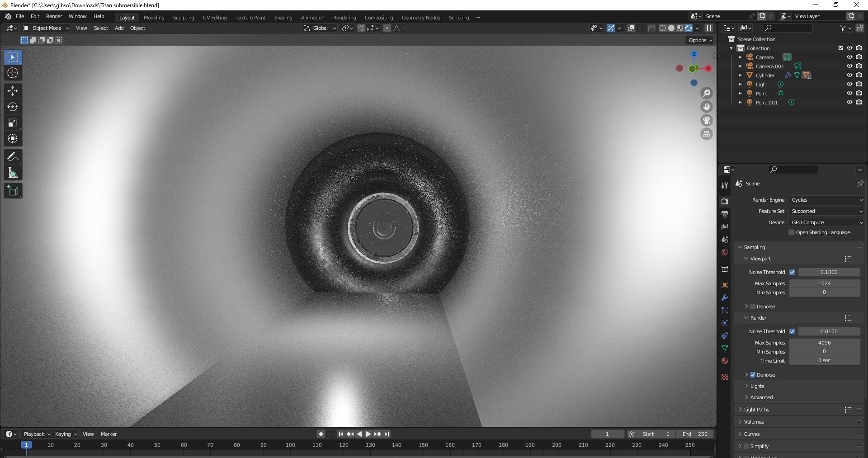This screenshot has width=868, height=458.
Task: Click the End frame field
Action: (695, 434)
